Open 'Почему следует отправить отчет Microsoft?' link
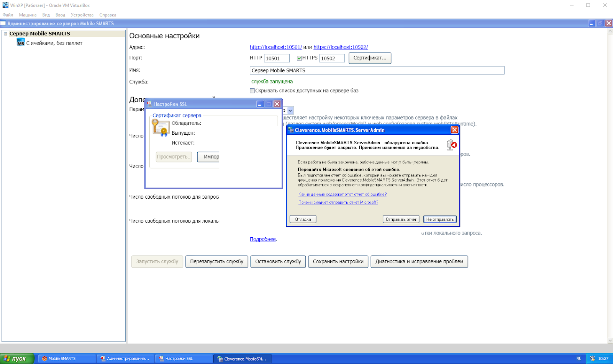 tap(338, 202)
